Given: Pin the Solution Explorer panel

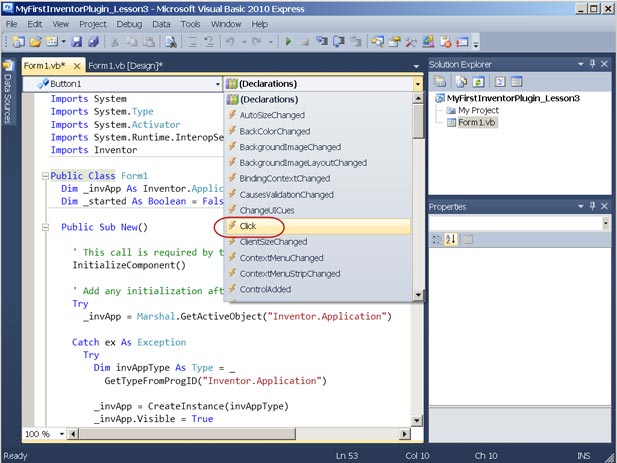Looking at the screenshot, I should pyautogui.click(x=593, y=64).
